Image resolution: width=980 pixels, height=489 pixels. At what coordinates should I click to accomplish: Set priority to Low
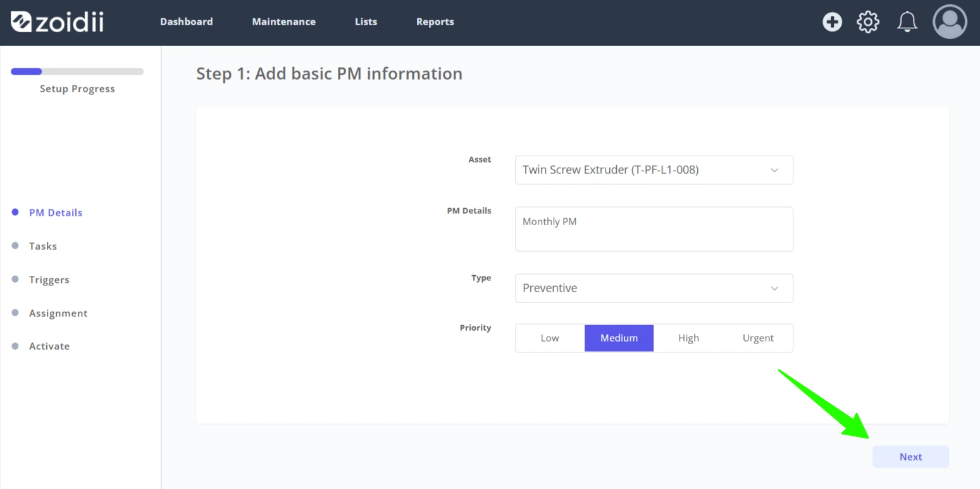550,338
